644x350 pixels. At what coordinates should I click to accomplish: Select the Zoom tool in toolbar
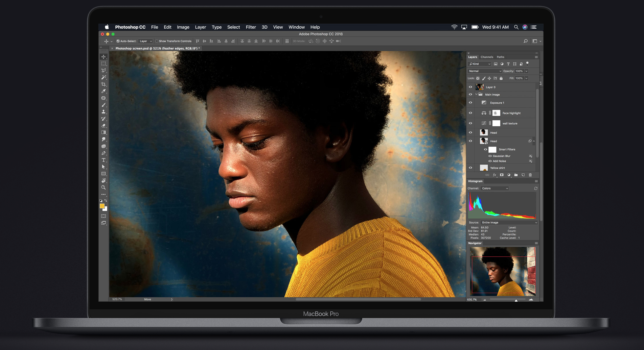(103, 187)
